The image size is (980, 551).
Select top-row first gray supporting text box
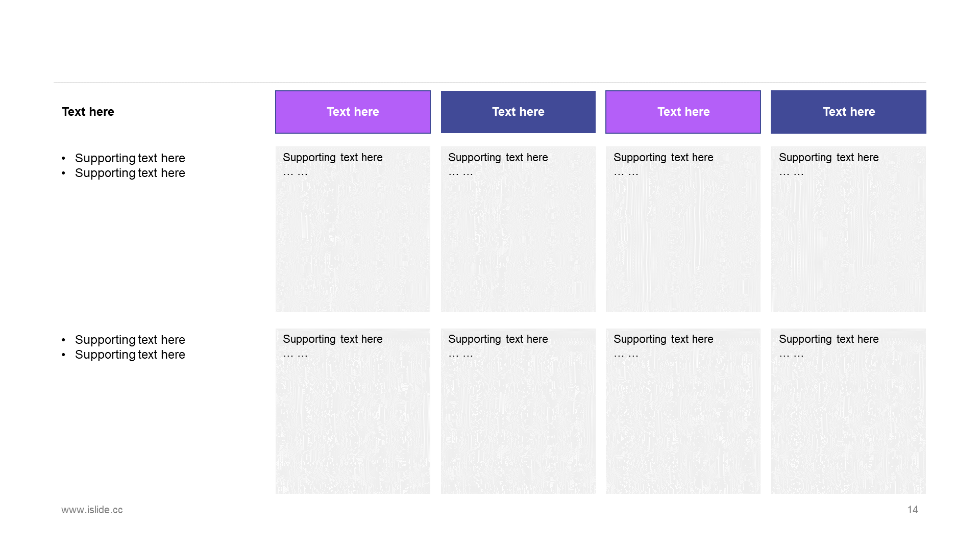353,229
